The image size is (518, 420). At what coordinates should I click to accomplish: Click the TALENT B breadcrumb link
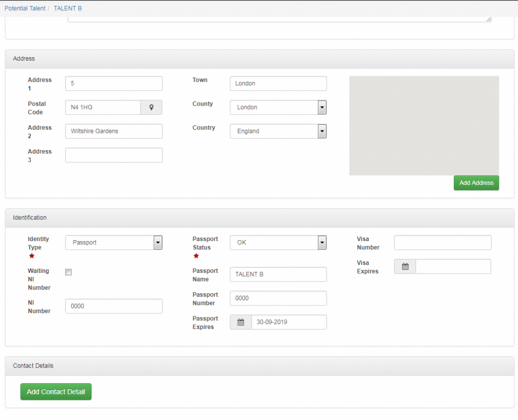pyautogui.click(x=67, y=9)
